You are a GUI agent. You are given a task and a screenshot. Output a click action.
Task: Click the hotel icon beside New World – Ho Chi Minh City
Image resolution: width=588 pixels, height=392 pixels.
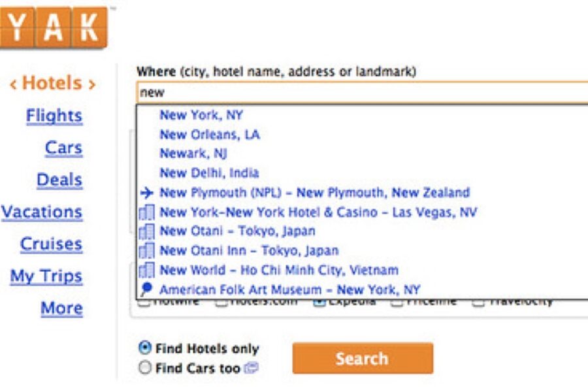tap(146, 270)
